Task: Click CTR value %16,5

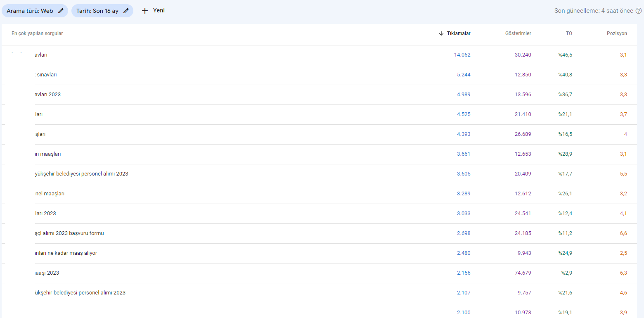Action: (x=565, y=134)
